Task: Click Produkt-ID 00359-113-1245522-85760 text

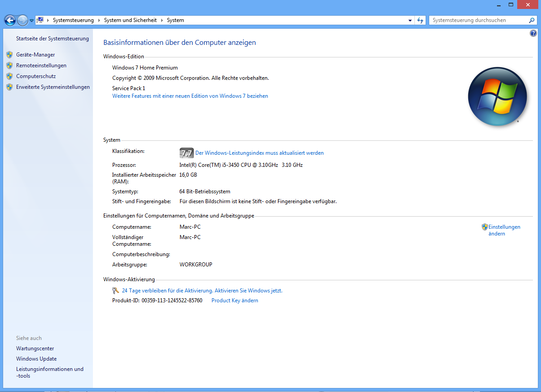Action: tap(157, 301)
